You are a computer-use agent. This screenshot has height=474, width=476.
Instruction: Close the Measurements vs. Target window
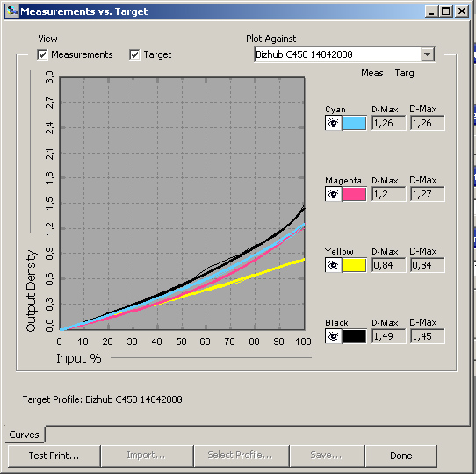pyautogui.click(x=462, y=11)
